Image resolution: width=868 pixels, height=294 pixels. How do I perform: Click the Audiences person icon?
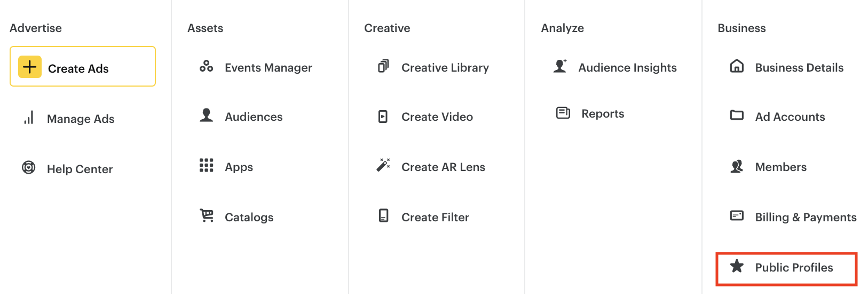pos(206,115)
